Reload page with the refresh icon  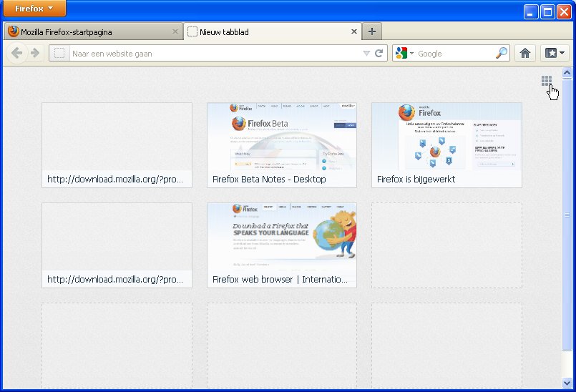pyautogui.click(x=379, y=53)
